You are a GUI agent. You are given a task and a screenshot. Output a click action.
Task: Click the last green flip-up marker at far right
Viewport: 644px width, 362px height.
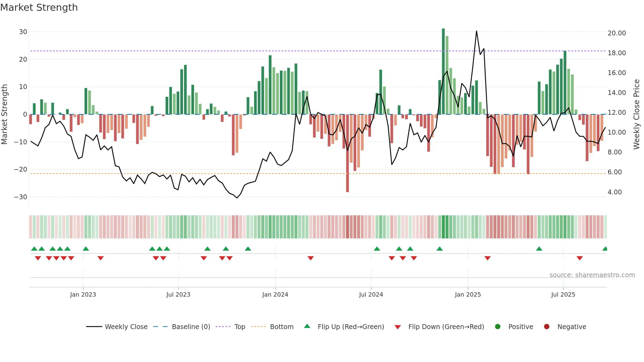pyautogui.click(x=605, y=249)
